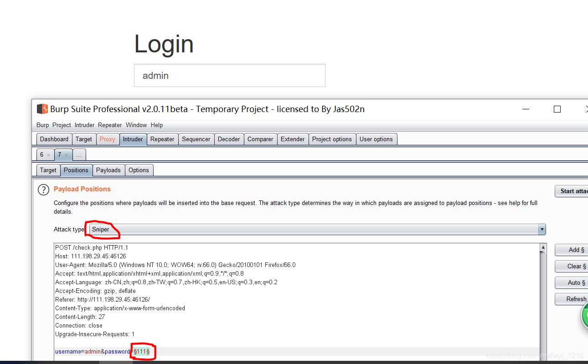
Task: Click the Connection: close line
Action: pyautogui.click(x=79, y=325)
